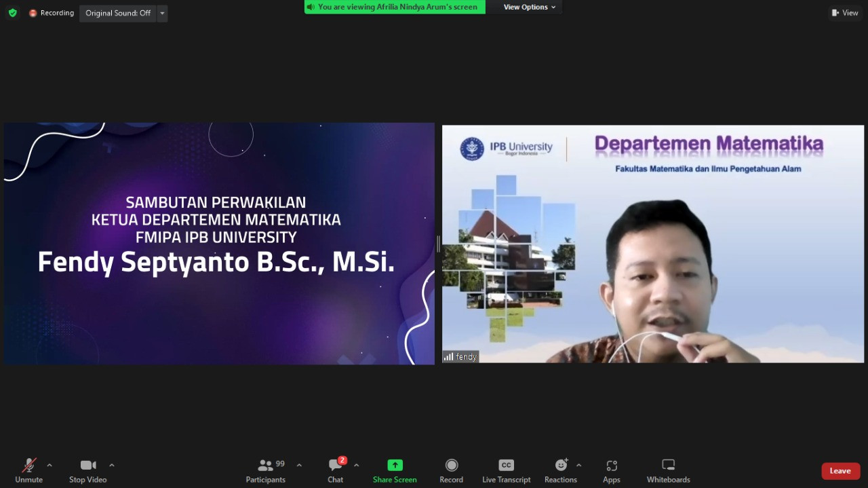Image resolution: width=868 pixels, height=488 pixels.
Task: Click the Unmute microphone icon
Action: (x=28, y=466)
